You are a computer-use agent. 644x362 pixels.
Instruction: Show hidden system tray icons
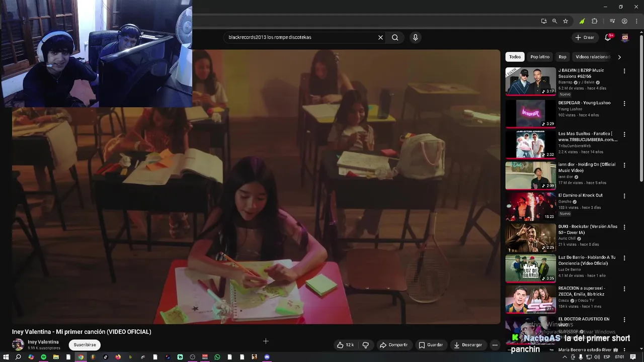point(565,357)
